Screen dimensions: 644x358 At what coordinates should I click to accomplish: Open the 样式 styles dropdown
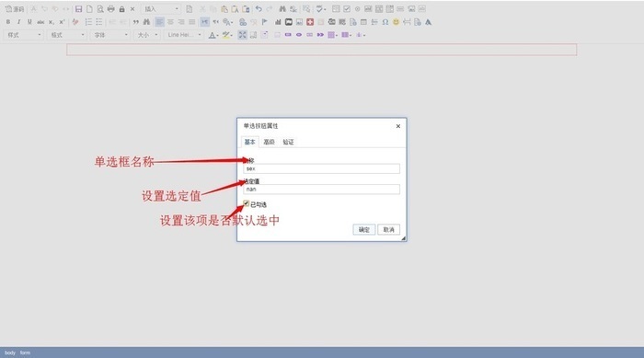pos(23,35)
